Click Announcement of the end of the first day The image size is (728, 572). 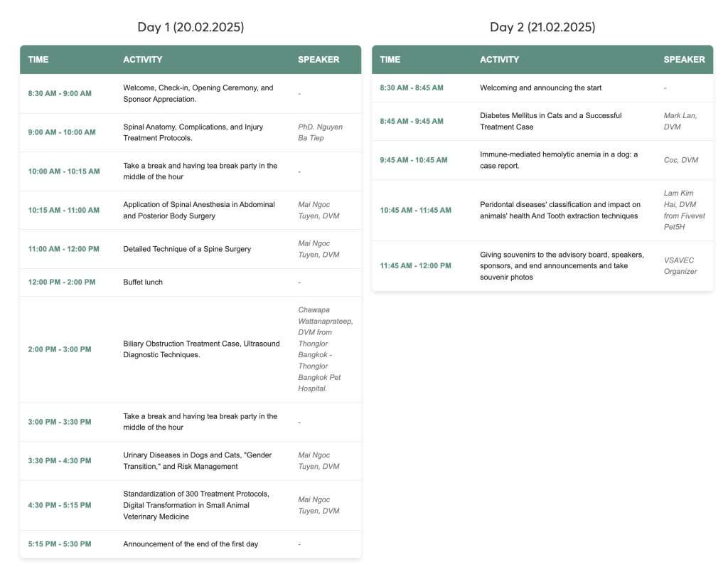point(191,544)
